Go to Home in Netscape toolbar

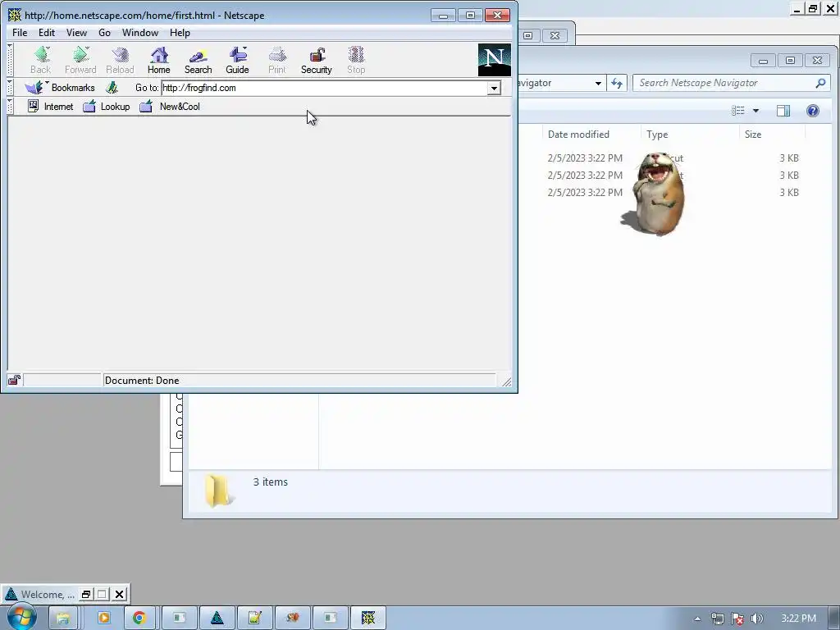[x=158, y=60]
